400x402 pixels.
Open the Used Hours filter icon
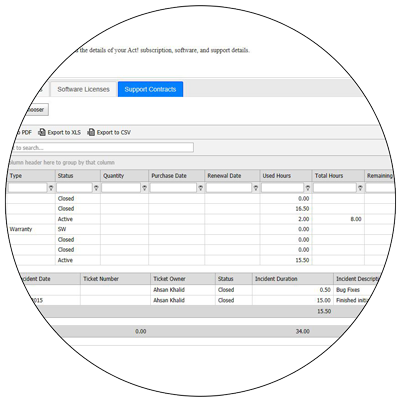[308, 188]
